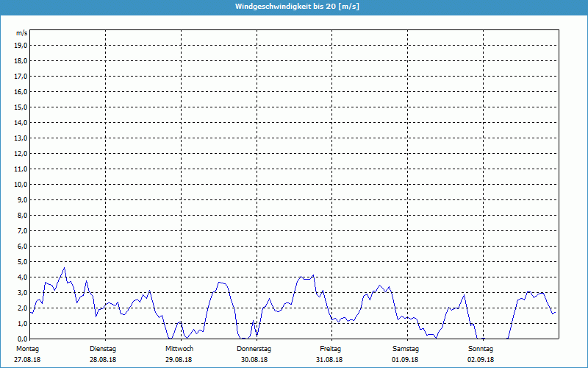This screenshot has height=368, width=588.
Task: Select the Montag day label
Action: pyautogui.click(x=28, y=348)
